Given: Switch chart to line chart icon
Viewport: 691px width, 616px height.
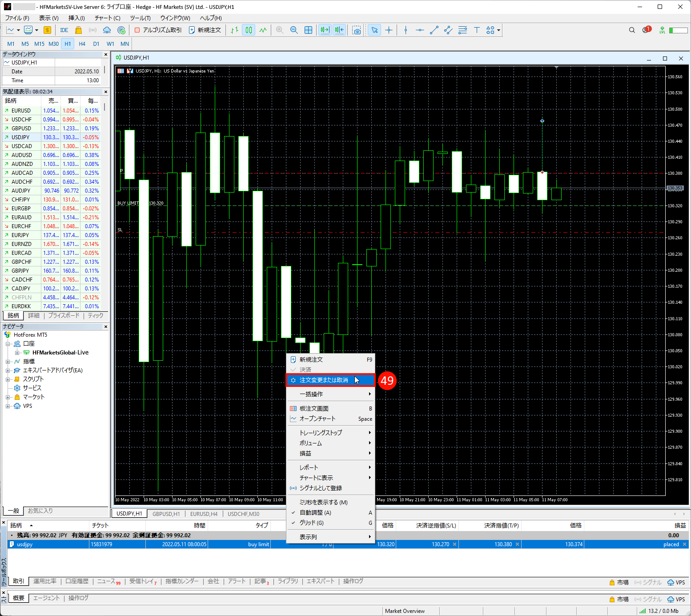Looking at the screenshot, I should [x=263, y=30].
